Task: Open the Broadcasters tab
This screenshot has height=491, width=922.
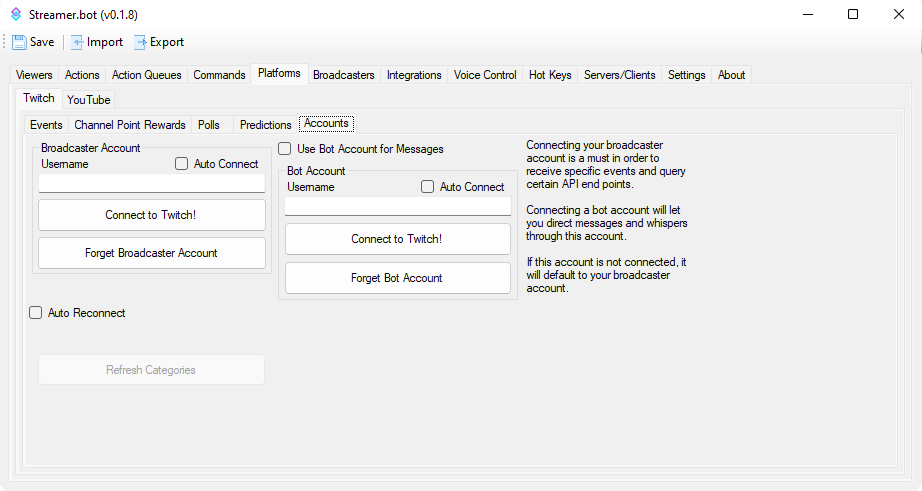Action: coord(344,75)
